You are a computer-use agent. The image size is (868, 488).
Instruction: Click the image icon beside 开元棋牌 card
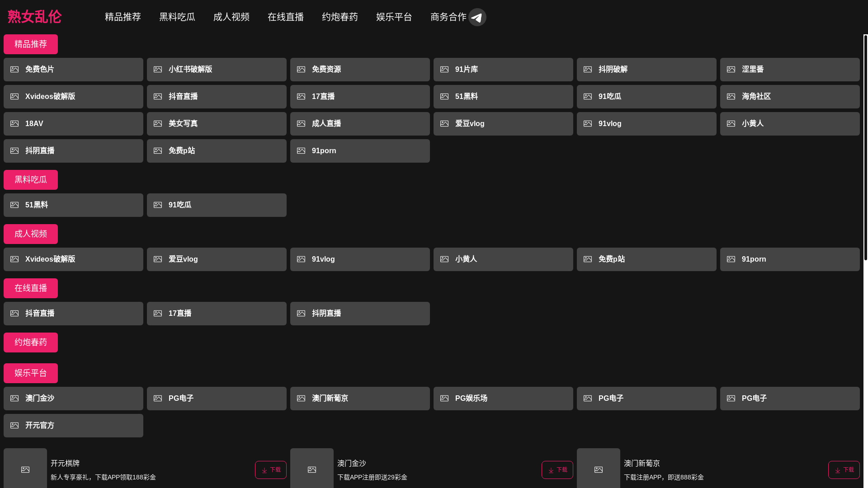pos(25,469)
